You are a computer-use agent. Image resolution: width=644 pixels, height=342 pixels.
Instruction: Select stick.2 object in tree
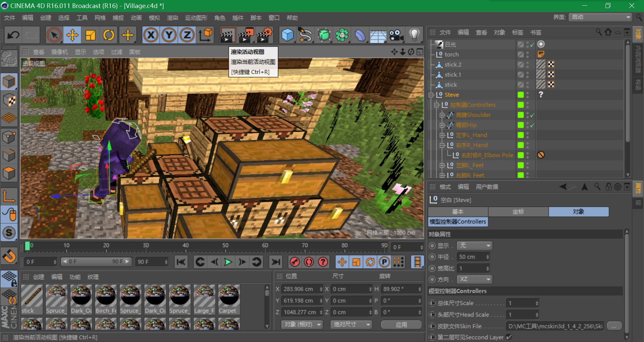[x=453, y=64]
